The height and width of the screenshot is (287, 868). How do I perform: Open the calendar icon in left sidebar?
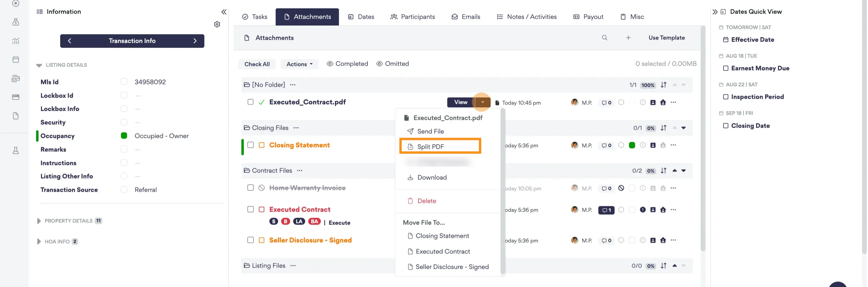pos(16,60)
